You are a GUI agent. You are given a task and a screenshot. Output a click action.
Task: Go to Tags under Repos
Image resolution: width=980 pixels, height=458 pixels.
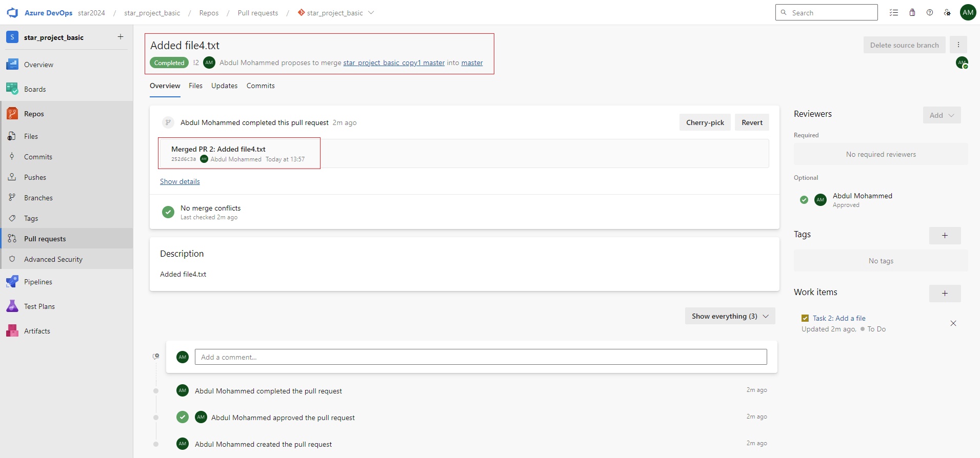coord(67,218)
